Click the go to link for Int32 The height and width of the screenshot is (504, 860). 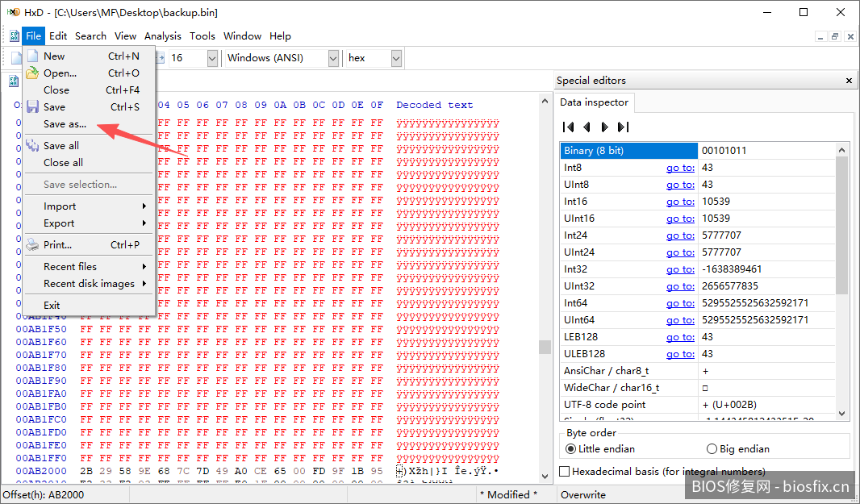[679, 269]
